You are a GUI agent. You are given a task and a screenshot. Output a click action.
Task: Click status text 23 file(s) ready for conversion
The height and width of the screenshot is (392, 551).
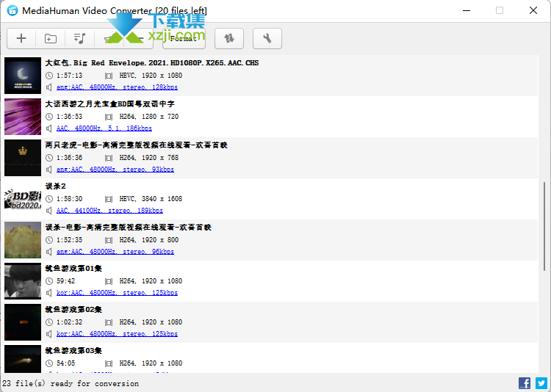click(71, 384)
